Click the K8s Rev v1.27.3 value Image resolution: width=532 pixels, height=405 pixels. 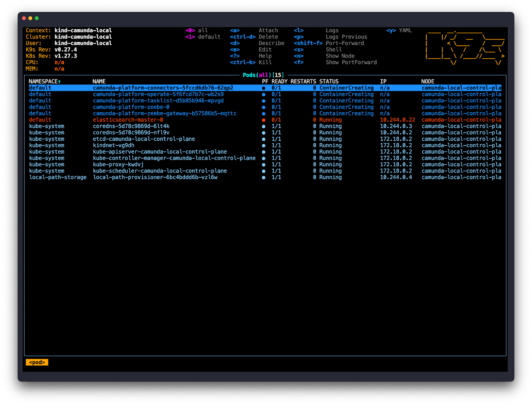pos(66,56)
